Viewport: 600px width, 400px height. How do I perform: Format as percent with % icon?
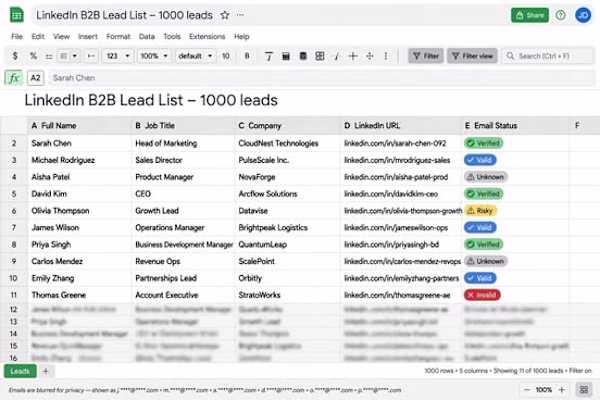click(x=33, y=56)
